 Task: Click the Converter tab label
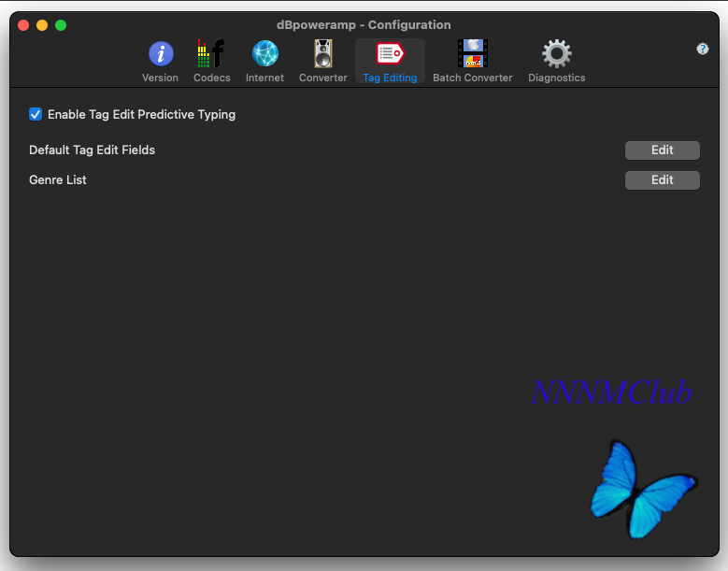(323, 78)
